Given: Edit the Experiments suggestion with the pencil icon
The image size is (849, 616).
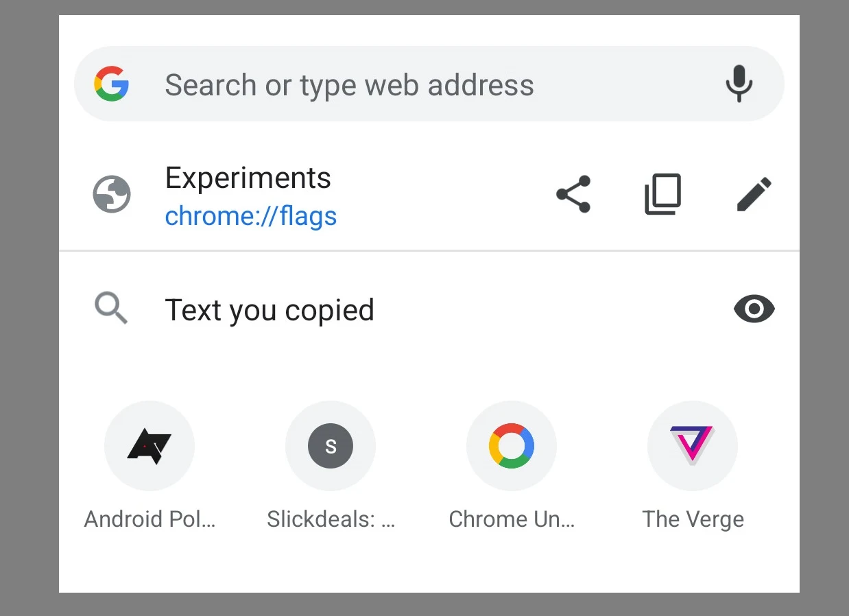Looking at the screenshot, I should pyautogui.click(x=754, y=194).
